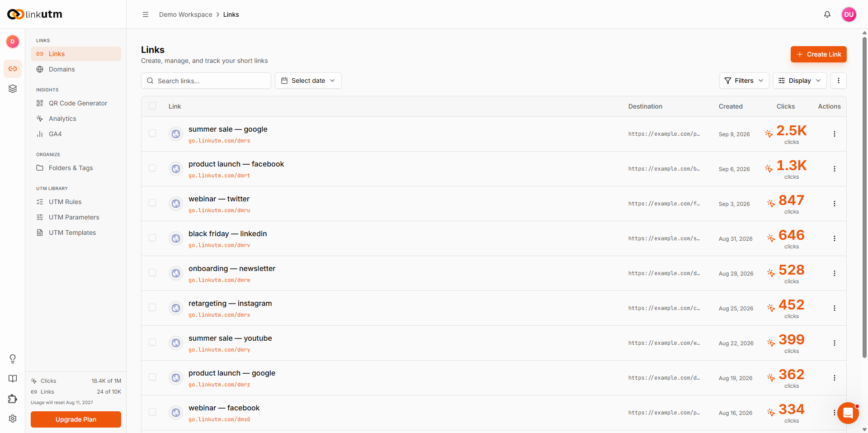The height and width of the screenshot is (433, 868).
Task: Click the Create Link button
Action: click(x=819, y=54)
